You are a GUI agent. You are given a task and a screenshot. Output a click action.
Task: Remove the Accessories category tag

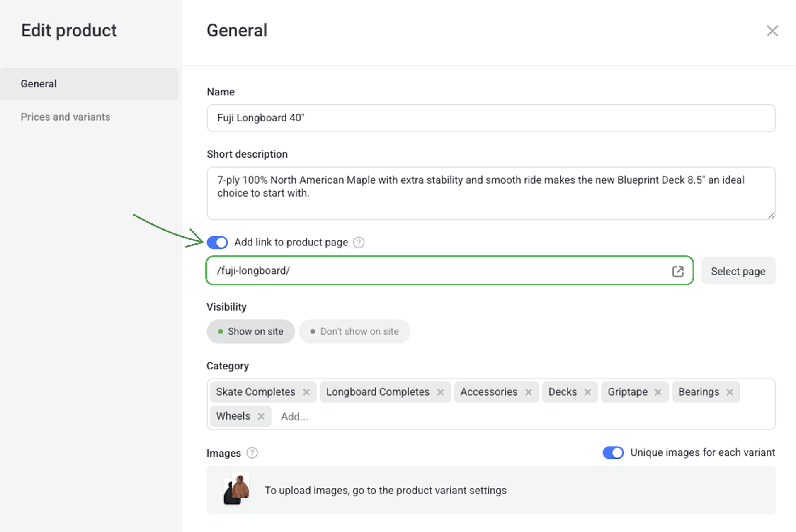[528, 392]
